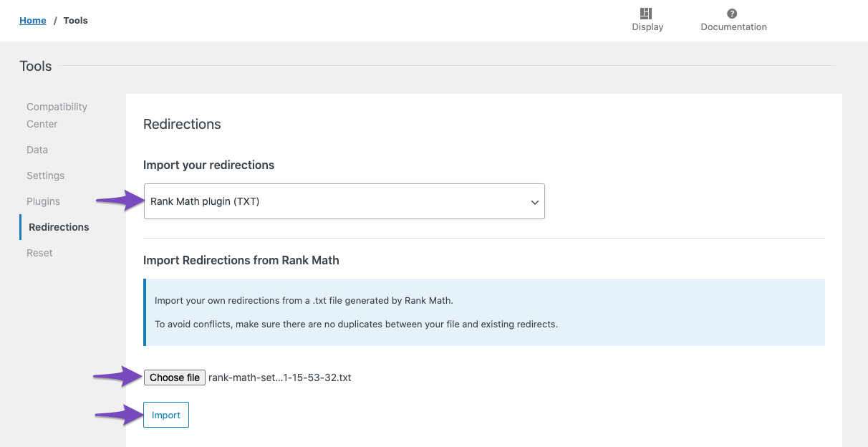Open the Display label in the header
Screen dimensions: 868x447
click(647, 27)
